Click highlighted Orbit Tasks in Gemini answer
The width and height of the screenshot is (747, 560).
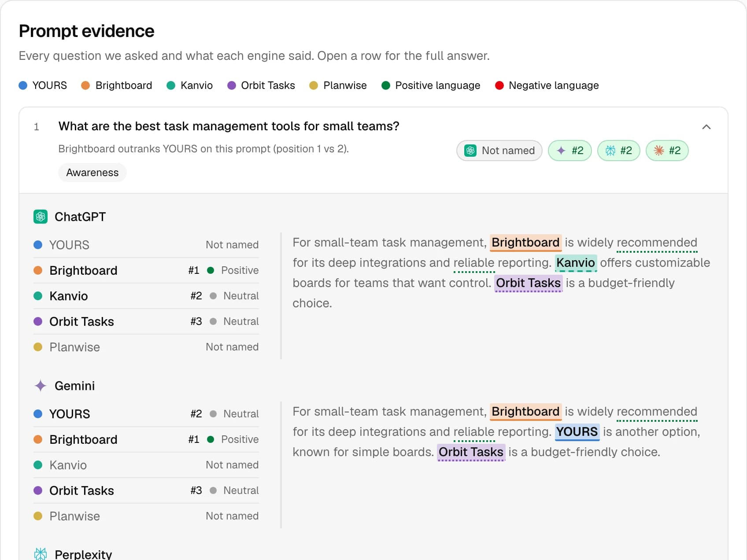(471, 452)
